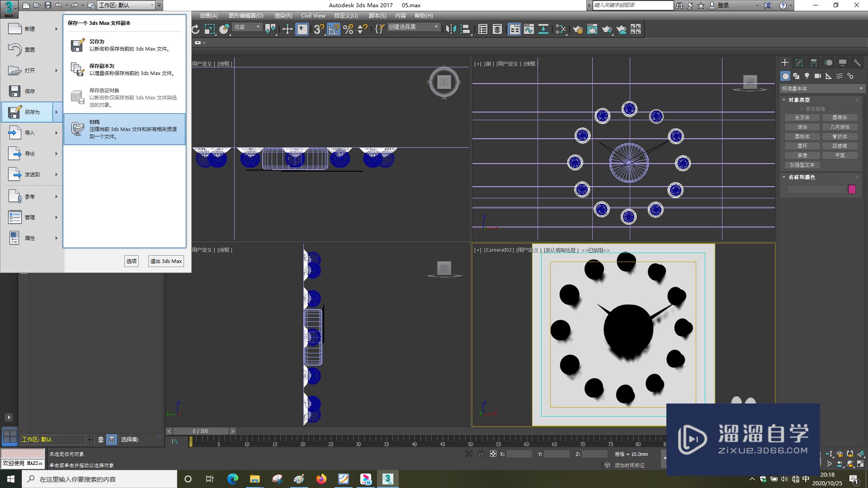Click the Options (选项) button

point(132,261)
